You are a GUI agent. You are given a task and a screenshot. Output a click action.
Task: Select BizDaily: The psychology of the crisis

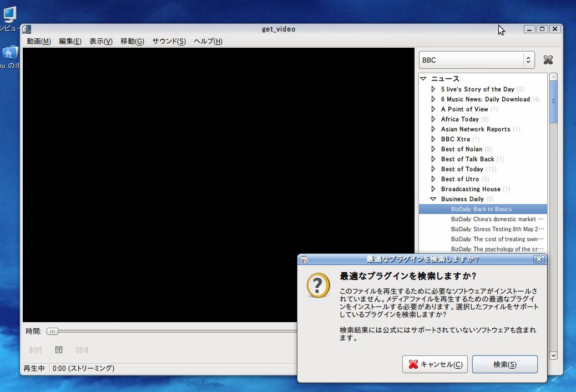pos(483,249)
